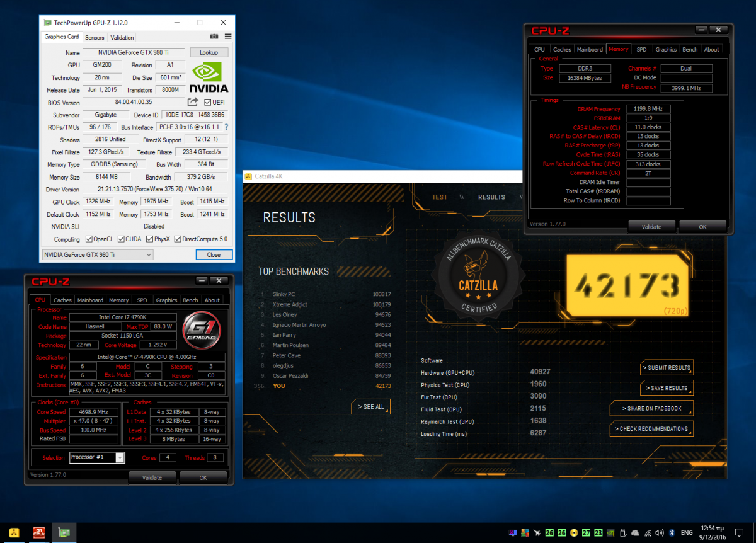Viewport: 756px width, 543px height.
Task: Click the volume speaker tray icon
Action: click(660, 533)
